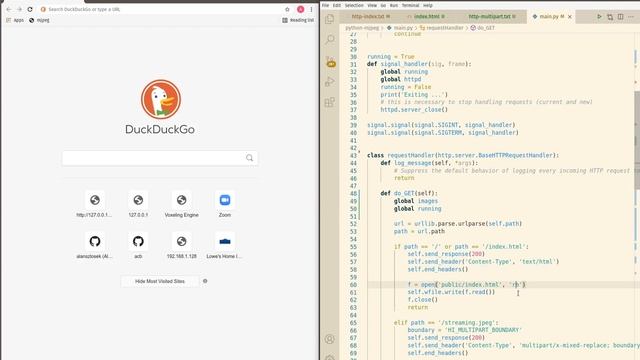Image resolution: width=640 pixels, height=360 pixels.
Task: Click python-mjpeg in the breadcrumb
Action: pos(362,28)
